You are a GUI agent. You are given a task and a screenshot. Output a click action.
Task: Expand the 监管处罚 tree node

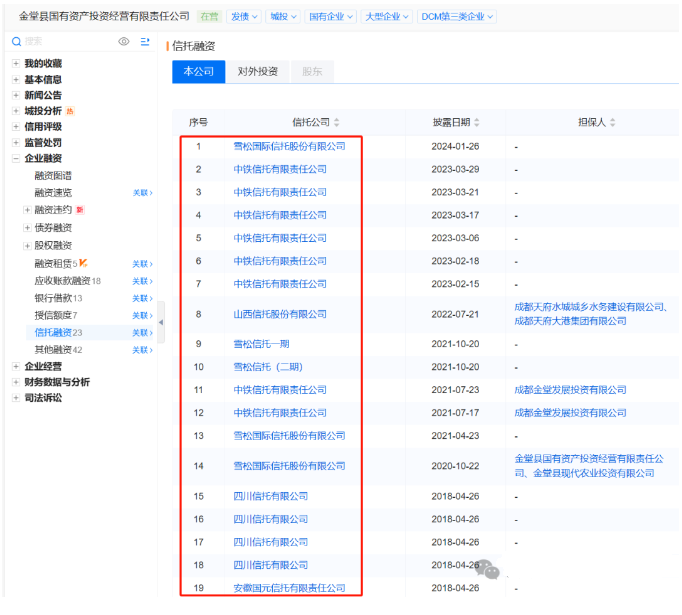(x=16, y=143)
